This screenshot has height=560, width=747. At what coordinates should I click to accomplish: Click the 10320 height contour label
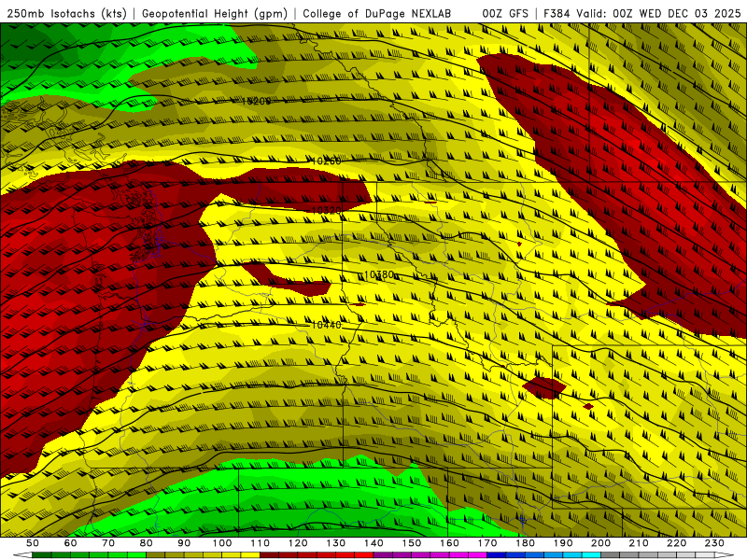326,210
